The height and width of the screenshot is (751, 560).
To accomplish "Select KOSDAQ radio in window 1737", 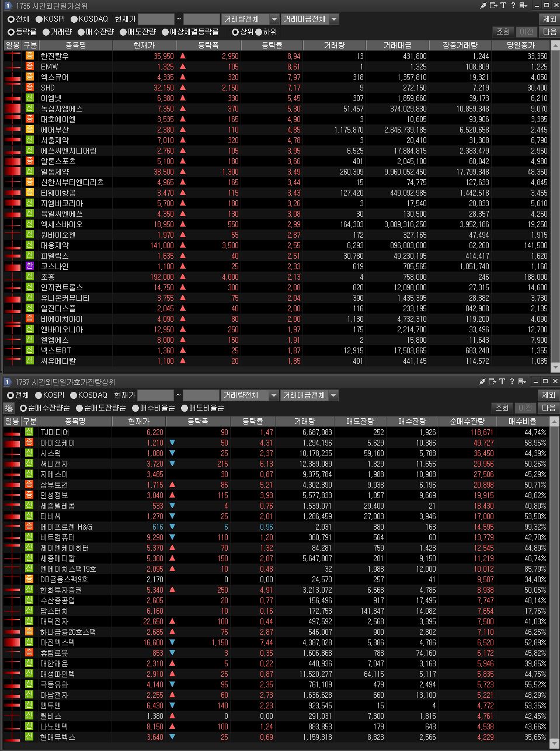I will [73, 395].
